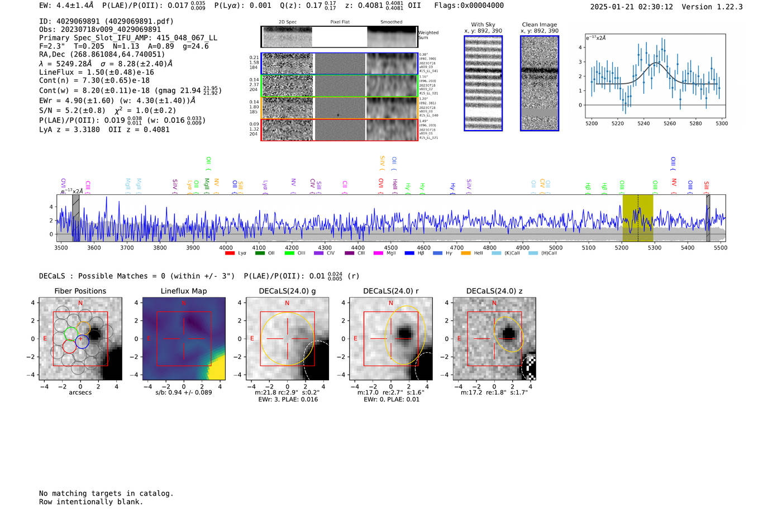Click the orange fiber circle in Fiber Positions
The height and width of the screenshot is (532, 782).
pos(84,329)
